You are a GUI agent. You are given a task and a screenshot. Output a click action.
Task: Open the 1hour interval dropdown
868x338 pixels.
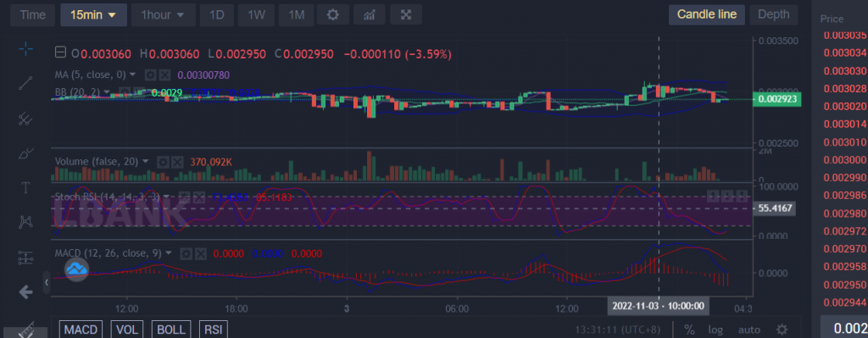[163, 15]
